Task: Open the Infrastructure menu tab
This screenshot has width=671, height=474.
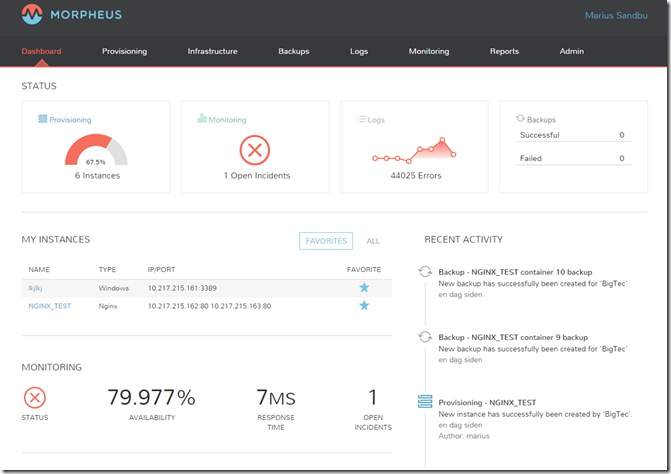Action: tap(212, 51)
